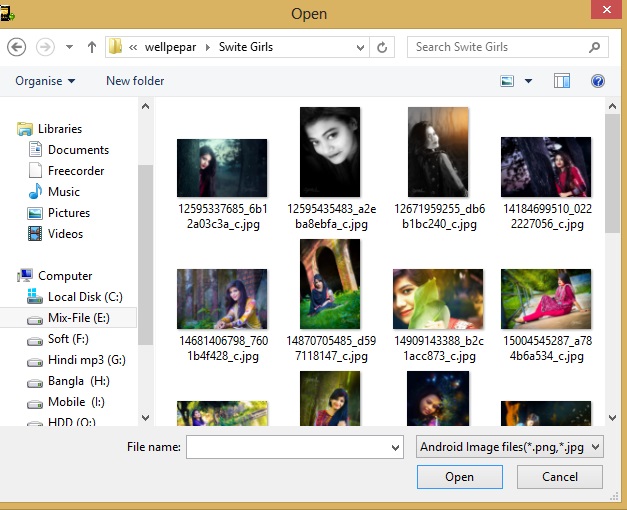The height and width of the screenshot is (510, 627).
Task: Click the Libraries folder icon
Action: (25, 128)
